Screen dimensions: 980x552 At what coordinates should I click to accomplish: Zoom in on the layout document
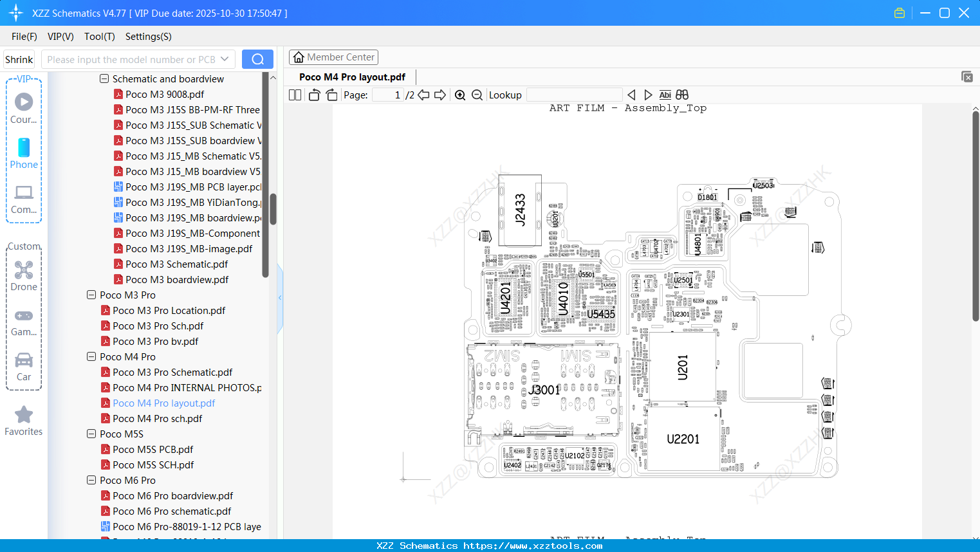click(x=459, y=95)
